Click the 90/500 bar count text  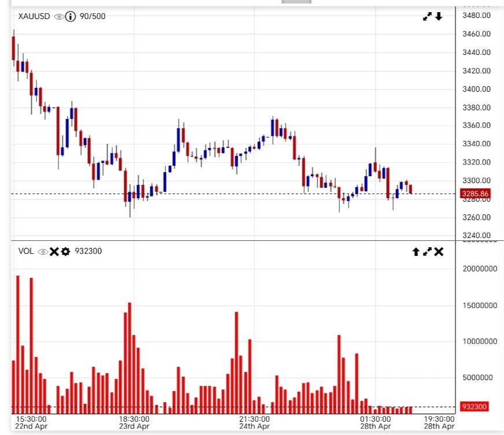pos(92,17)
